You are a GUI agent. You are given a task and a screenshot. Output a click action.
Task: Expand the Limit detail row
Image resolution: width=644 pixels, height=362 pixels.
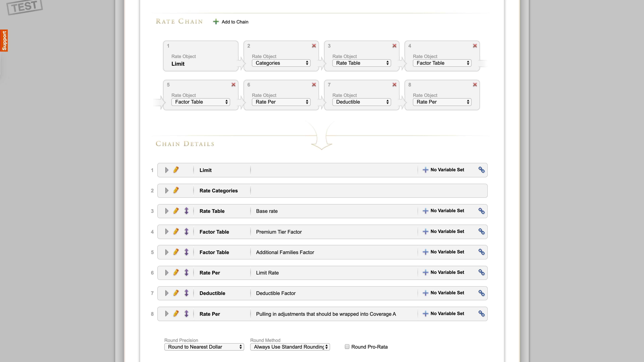[167, 170]
